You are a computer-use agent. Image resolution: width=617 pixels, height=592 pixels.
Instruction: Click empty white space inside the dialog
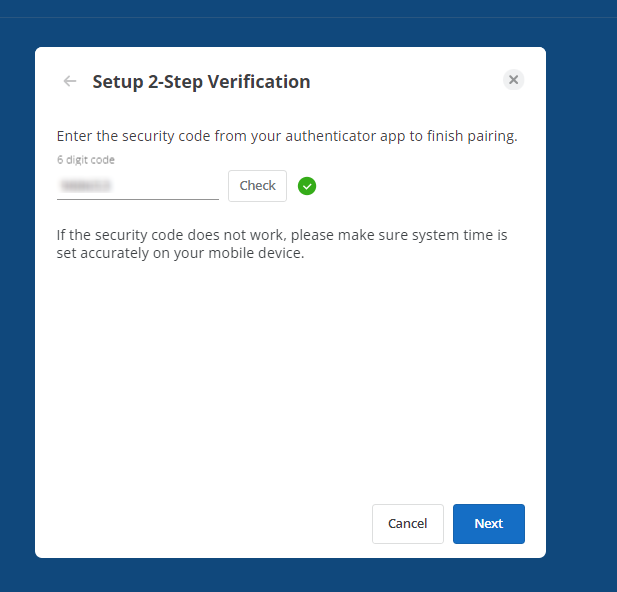pos(290,374)
